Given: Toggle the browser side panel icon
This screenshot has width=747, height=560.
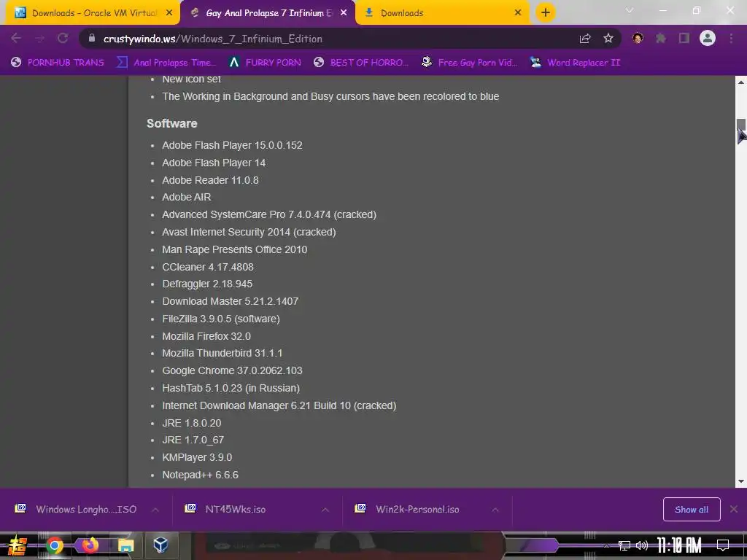Looking at the screenshot, I should (x=684, y=38).
